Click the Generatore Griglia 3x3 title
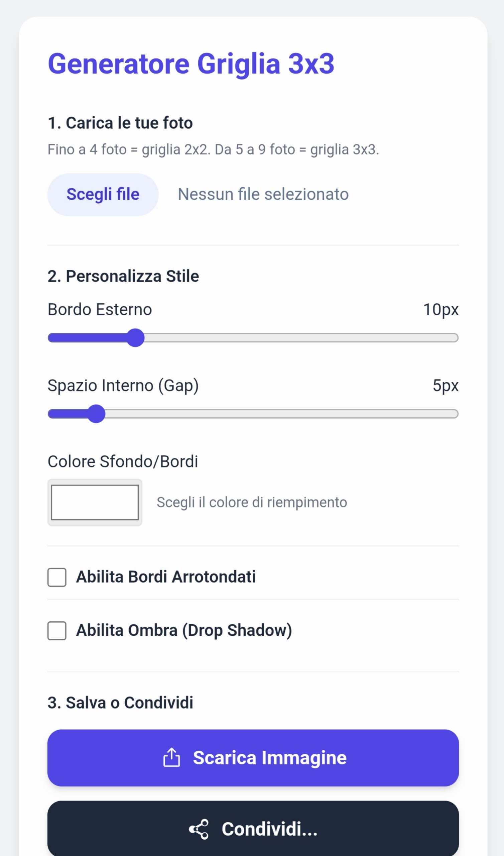Viewport: 504px width, 856px height. coord(191,64)
